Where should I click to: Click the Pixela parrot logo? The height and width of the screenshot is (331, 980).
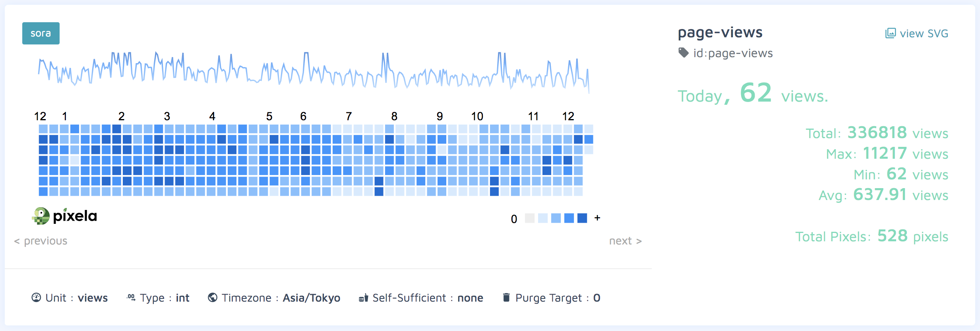41,216
